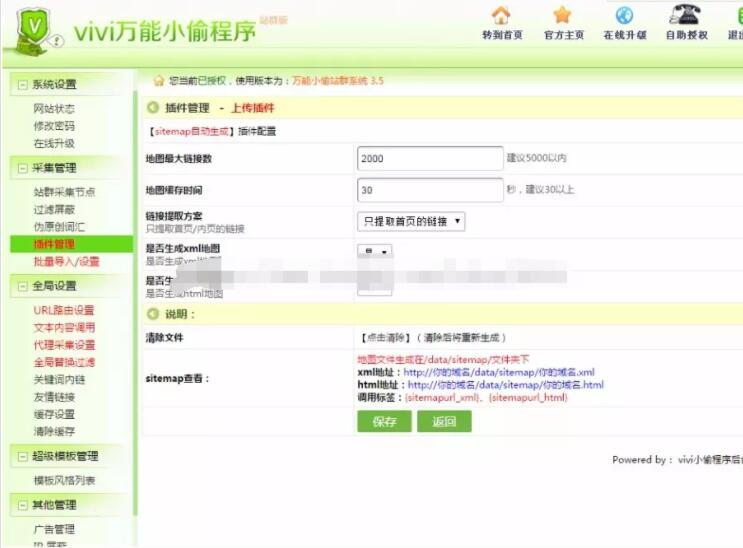This screenshot has width=743, height=548.
Task: Open 修改密码 in sidebar
Action: 54,126
